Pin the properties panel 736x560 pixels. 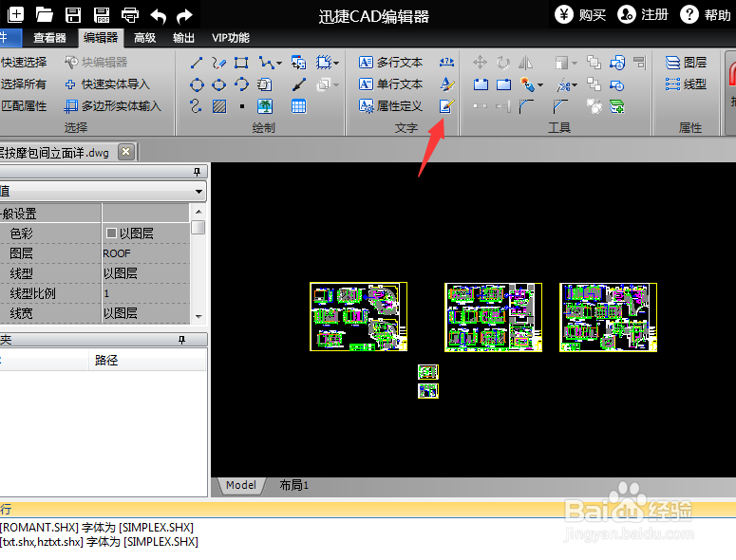[x=198, y=172]
